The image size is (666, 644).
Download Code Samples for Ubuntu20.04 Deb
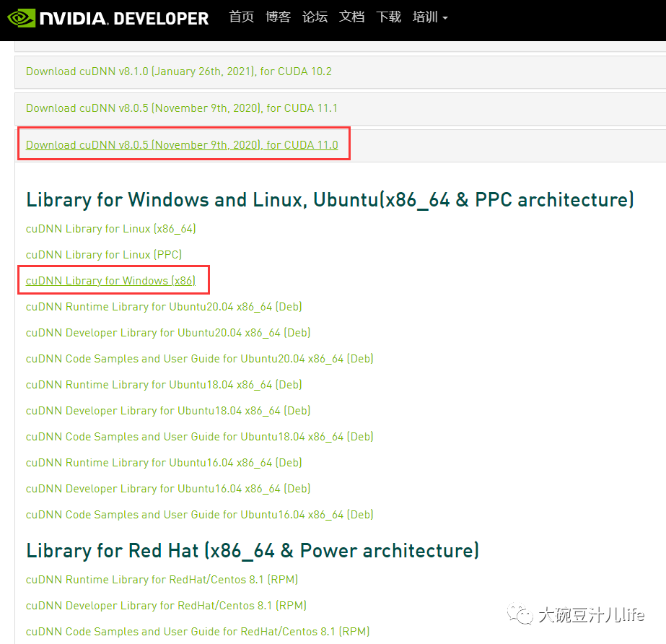point(200,359)
